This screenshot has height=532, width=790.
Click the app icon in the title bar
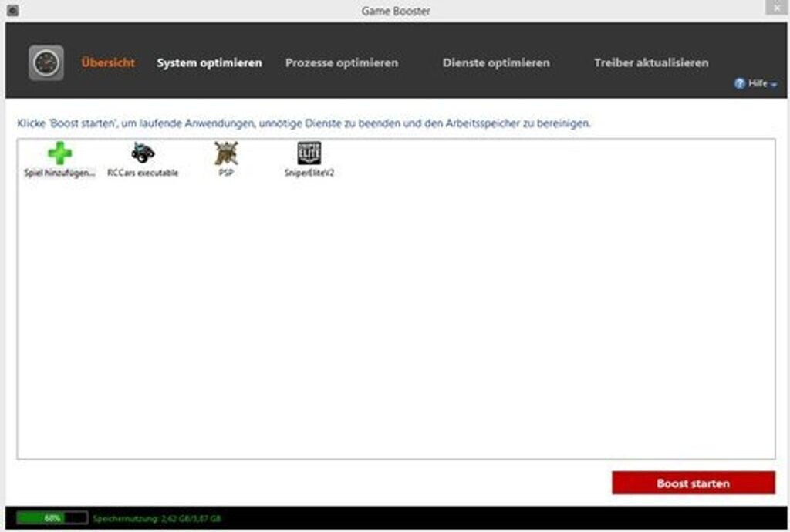point(12,11)
